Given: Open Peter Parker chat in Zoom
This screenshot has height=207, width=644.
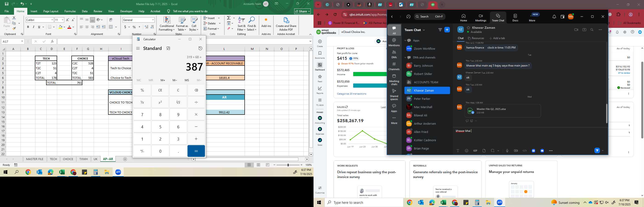Looking at the screenshot, I should point(427,99).
